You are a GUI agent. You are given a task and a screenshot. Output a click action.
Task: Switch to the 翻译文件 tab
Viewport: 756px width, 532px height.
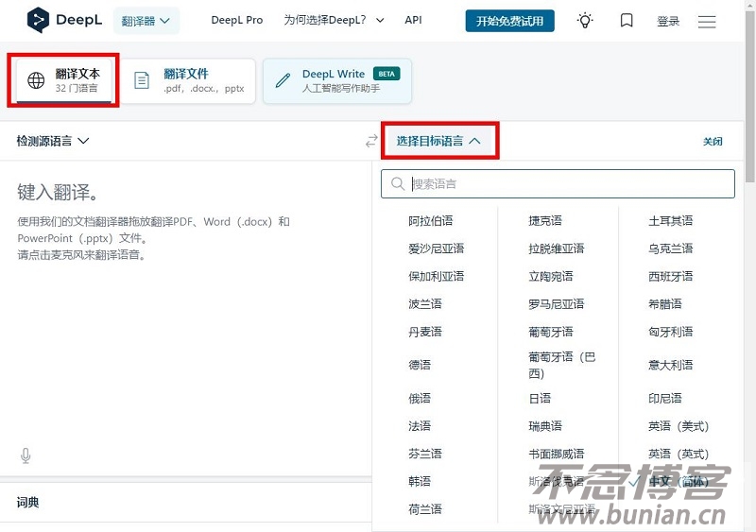point(188,80)
